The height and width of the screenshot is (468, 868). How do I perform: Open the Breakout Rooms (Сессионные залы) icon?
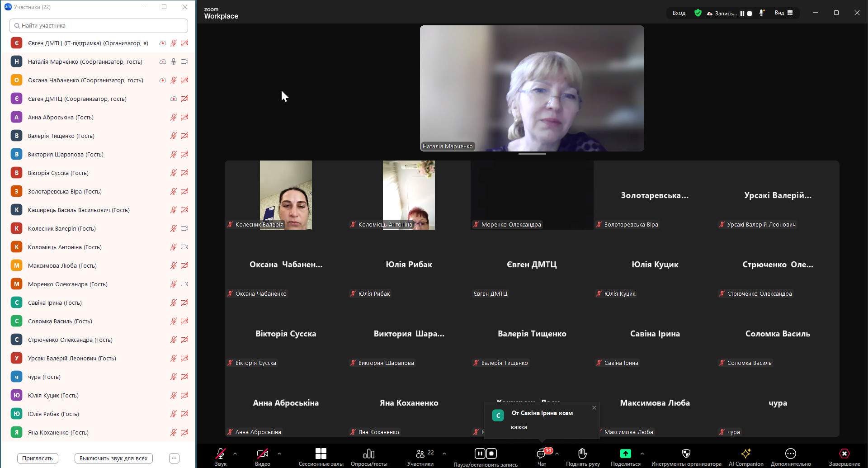click(321, 454)
